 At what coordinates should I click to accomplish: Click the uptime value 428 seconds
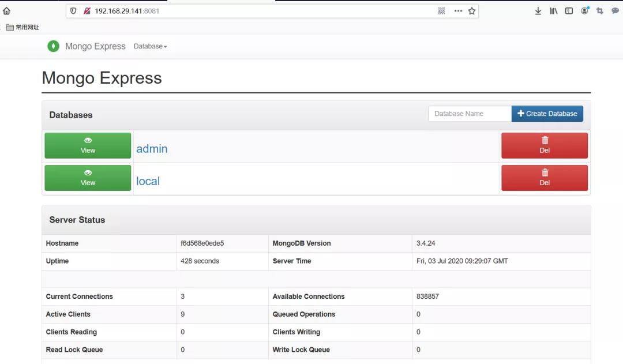click(200, 261)
